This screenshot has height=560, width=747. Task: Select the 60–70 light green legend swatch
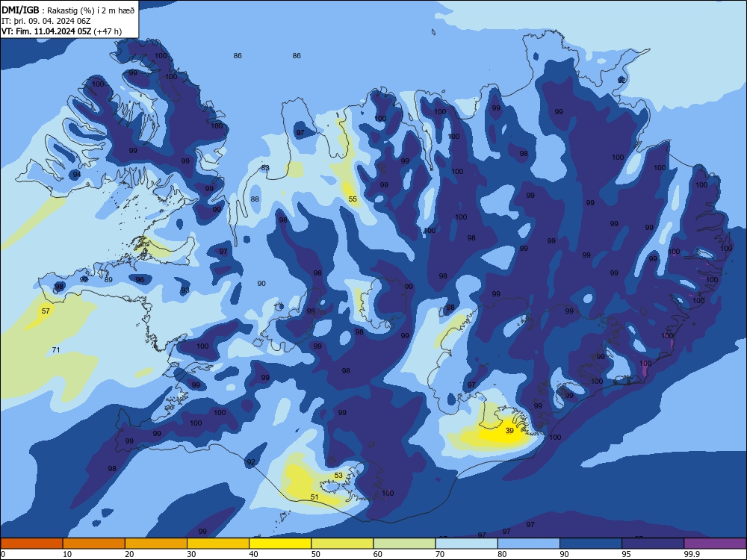coord(404,544)
